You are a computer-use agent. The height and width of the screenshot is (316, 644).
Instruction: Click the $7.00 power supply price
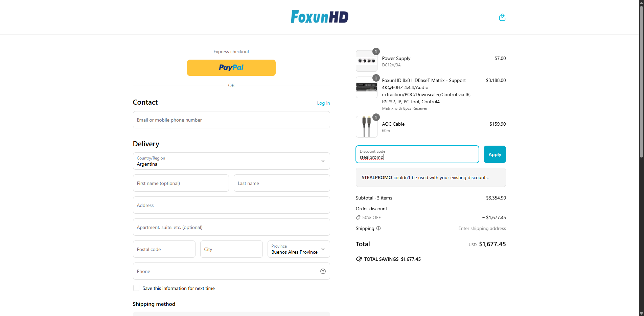click(500, 58)
